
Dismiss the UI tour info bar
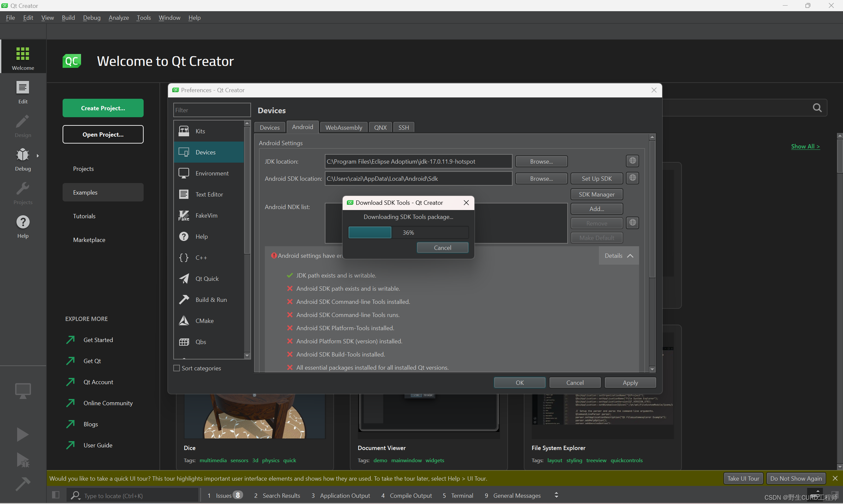point(835,478)
